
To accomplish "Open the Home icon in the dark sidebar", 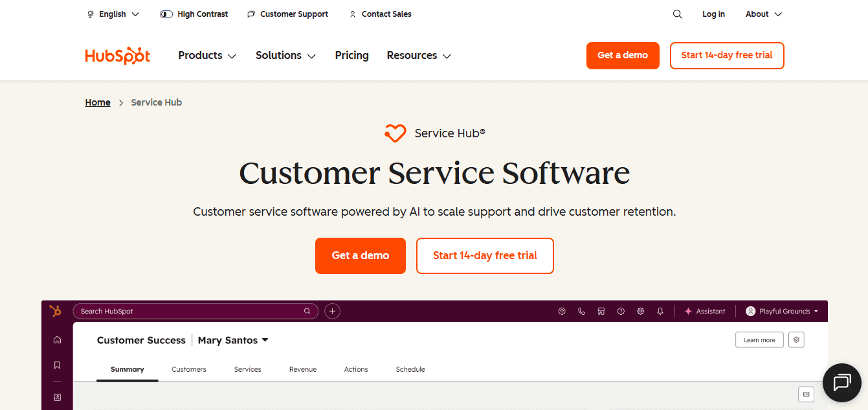I will 57,339.
